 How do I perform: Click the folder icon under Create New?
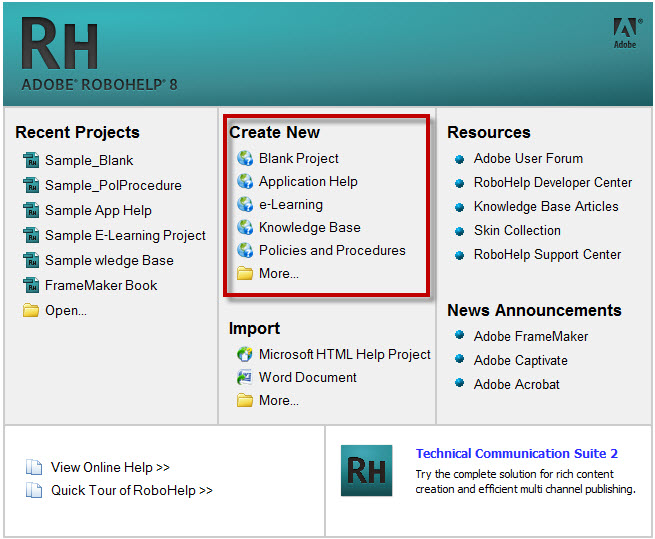pos(245,273)
